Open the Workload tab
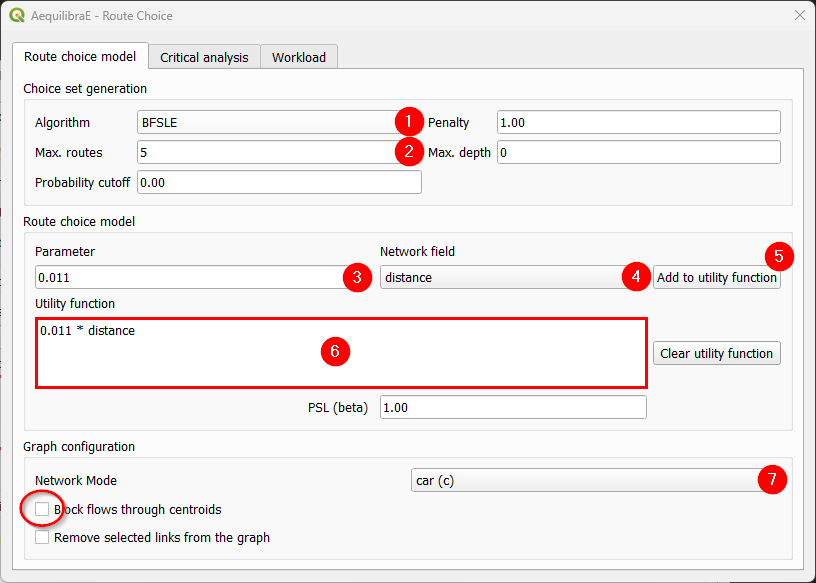Screen dimensions: 816x583 tap(299, 57)
